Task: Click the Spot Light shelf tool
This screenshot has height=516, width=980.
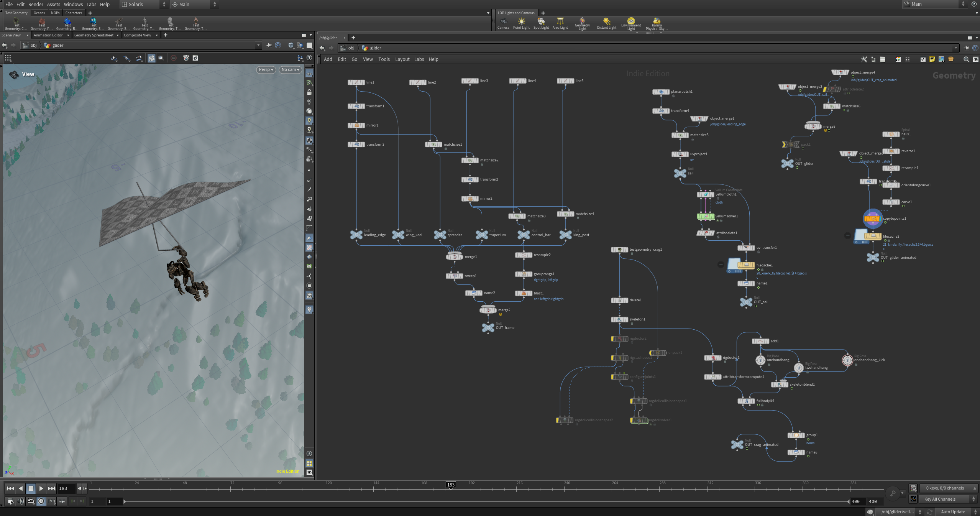Action: pos(541,23)
